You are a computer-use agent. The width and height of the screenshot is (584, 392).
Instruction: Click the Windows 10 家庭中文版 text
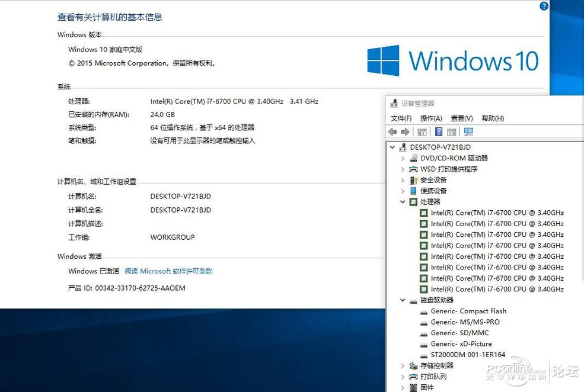(x=105, y=50)
